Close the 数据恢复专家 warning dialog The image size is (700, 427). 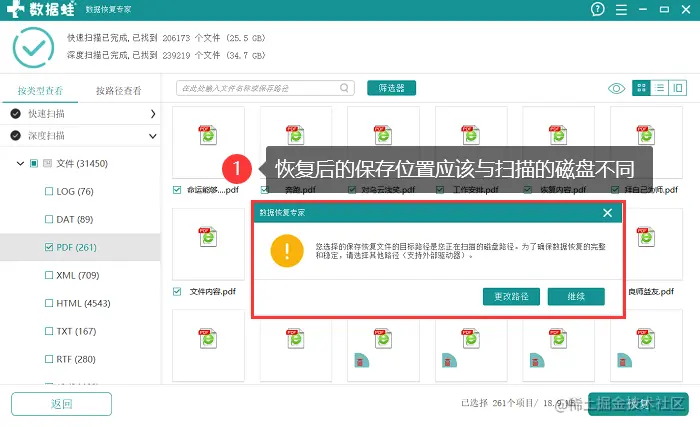click(x=607, y=213)
